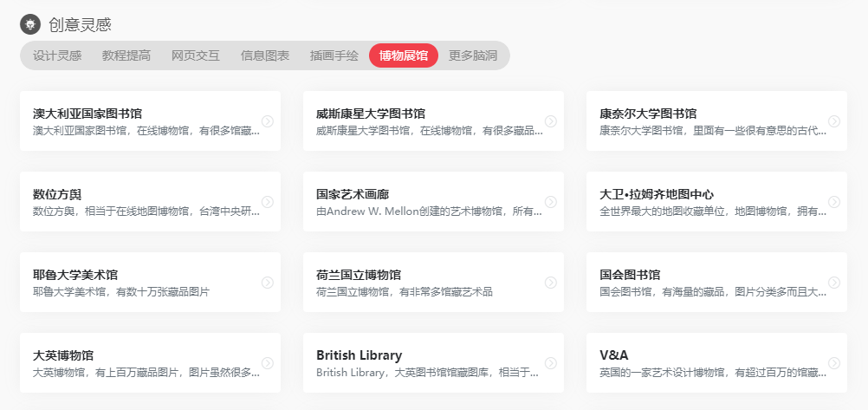Click the lightbulb icon beside 创意灵感
The image size is (868, 410).
click(30, 23)
